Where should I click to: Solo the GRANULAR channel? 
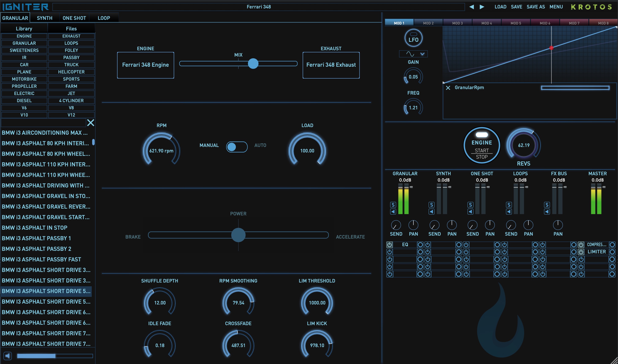pyautogui.click(x=393, y=205)
